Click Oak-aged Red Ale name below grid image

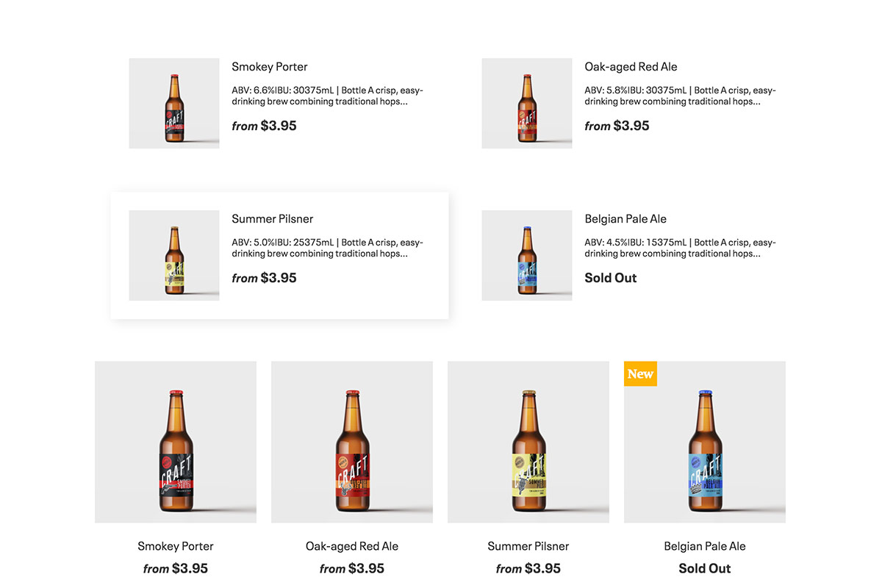point(352,546)
